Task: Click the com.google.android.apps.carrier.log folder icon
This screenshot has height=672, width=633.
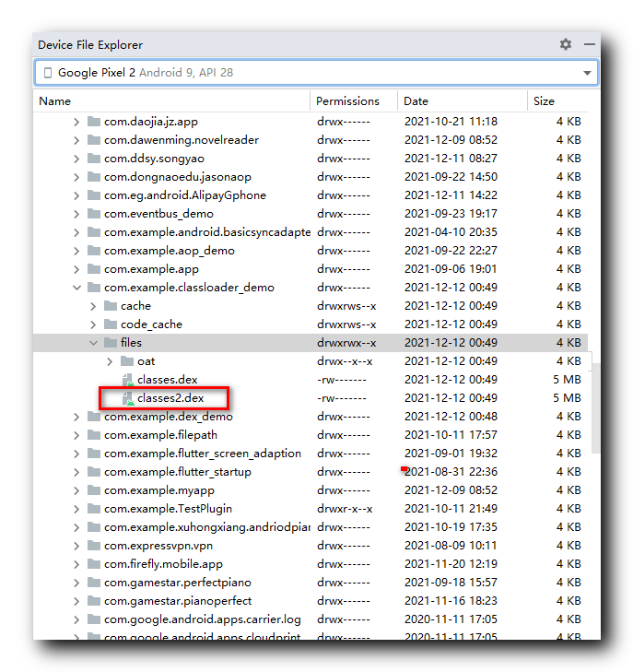Action: (x=94, y=619)
